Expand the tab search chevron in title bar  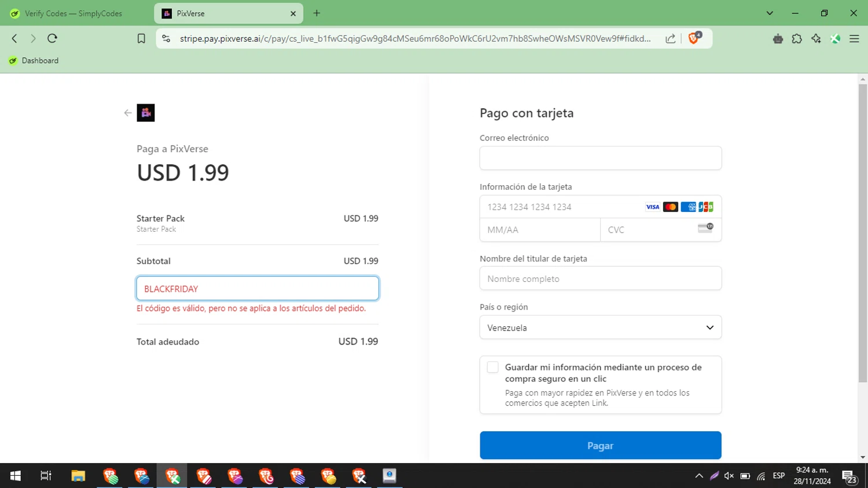[x=770, y=13]
